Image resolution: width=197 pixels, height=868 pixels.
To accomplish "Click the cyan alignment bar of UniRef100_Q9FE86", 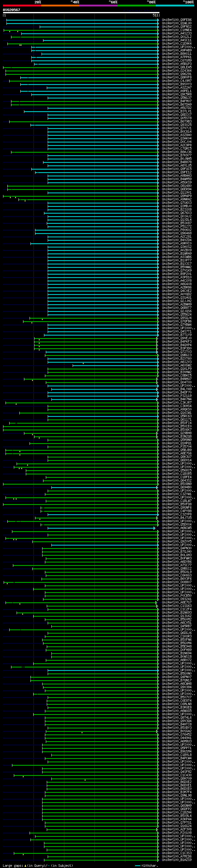I will click(82, 20).
